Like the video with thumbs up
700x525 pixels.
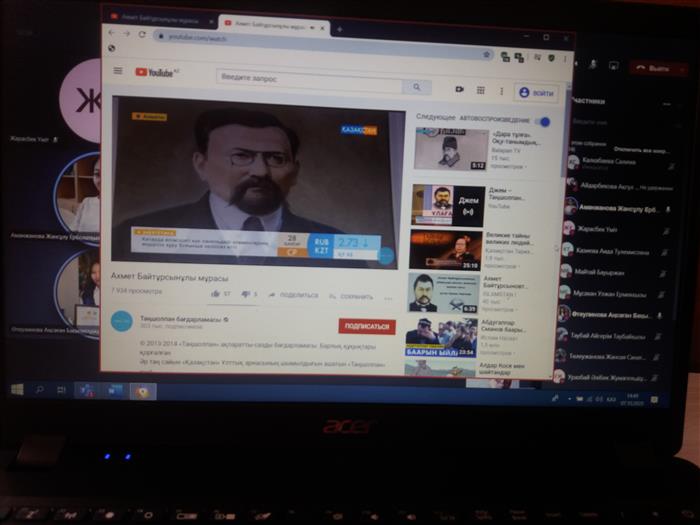(x=215, y=294)
